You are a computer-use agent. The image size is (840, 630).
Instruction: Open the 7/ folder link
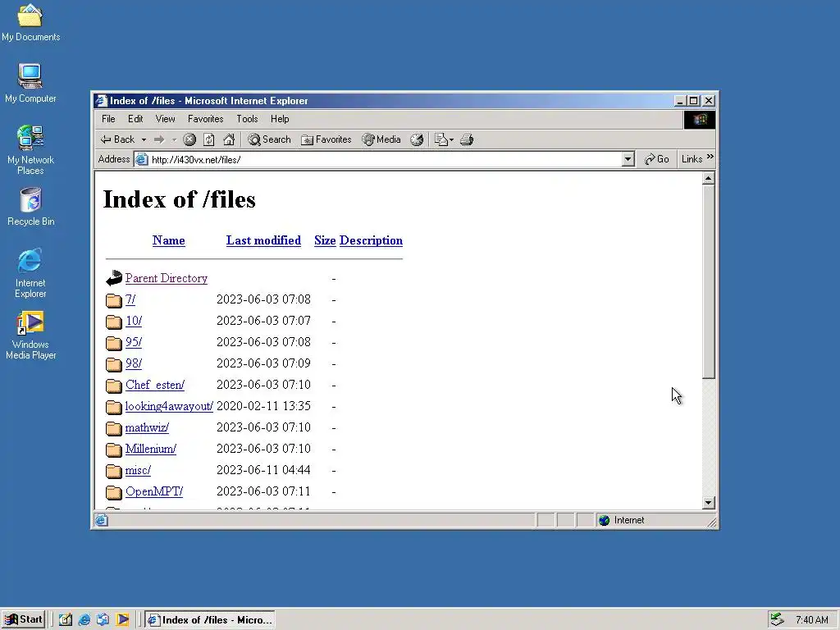[x=130, y=299]
